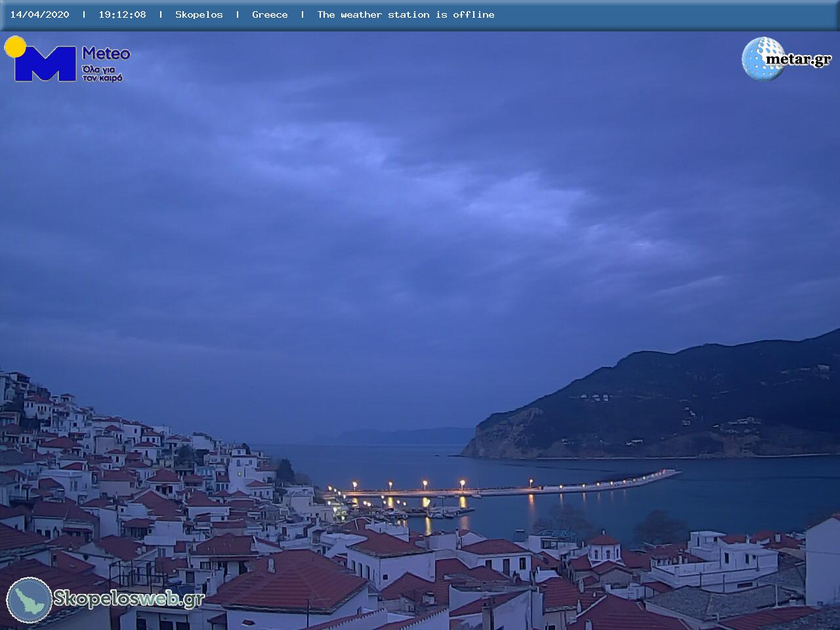Click the Greece country label
Image resolution: width=840 pixels, height=630 pixels.
pos(270,14)
